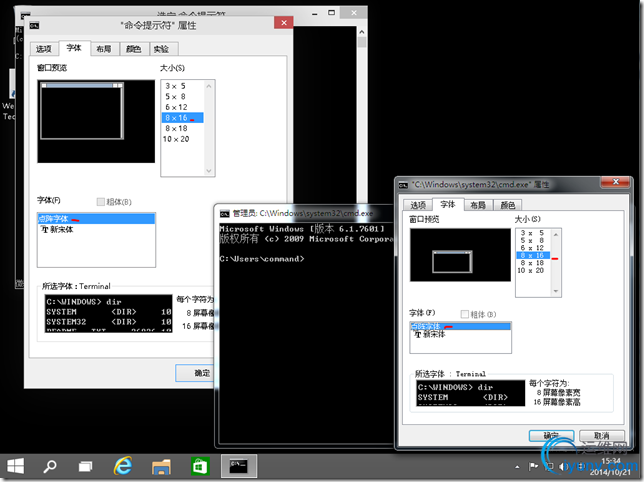The height and width of the screenshot is (482, 644).
Task: Open 字体 tab in left dialog
Action: point(74,48)
